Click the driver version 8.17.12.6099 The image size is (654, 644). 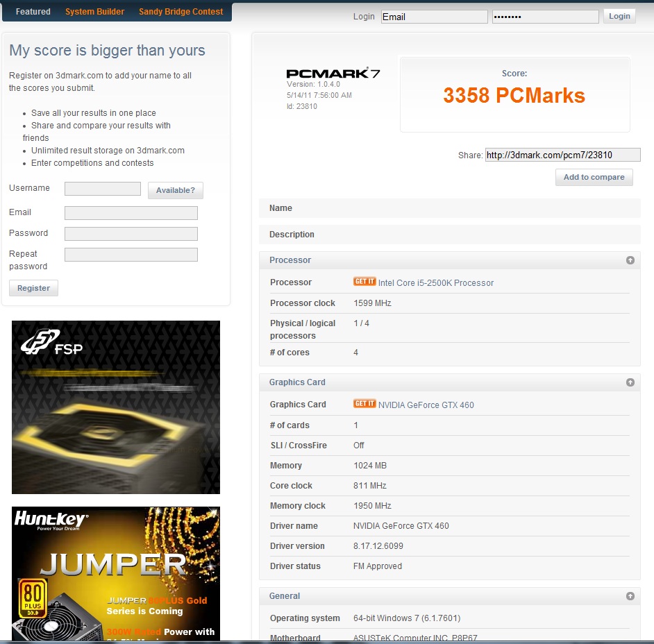coord(378,546)
